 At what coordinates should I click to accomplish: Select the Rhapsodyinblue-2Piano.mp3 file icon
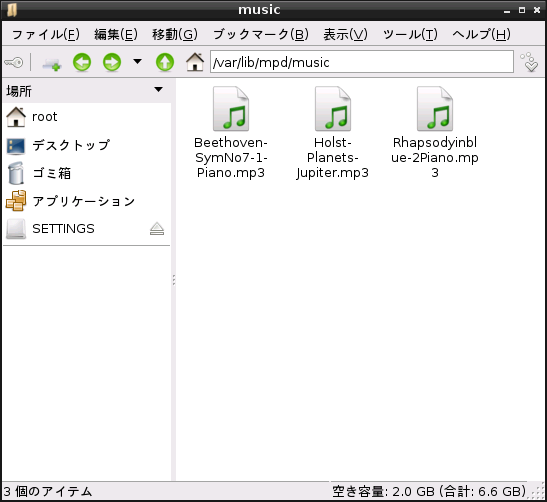point(435,108)
